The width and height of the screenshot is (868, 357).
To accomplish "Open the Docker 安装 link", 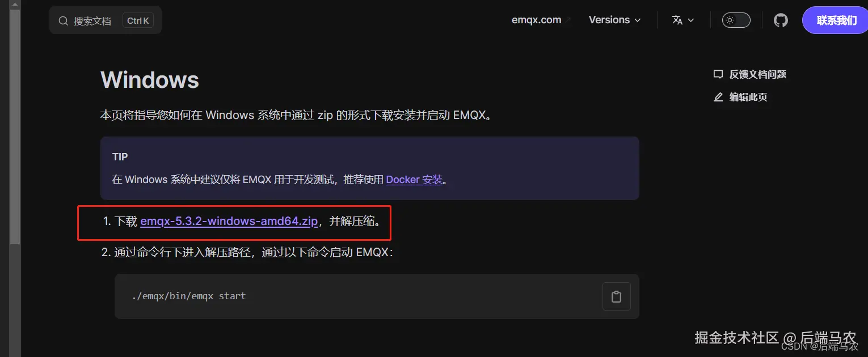I will click(x=414, y=180).
